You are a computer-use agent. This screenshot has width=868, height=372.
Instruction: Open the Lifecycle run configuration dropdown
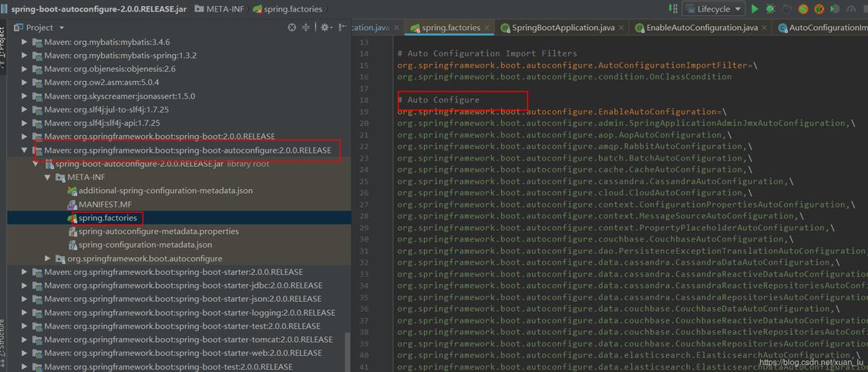click(713, 9)
